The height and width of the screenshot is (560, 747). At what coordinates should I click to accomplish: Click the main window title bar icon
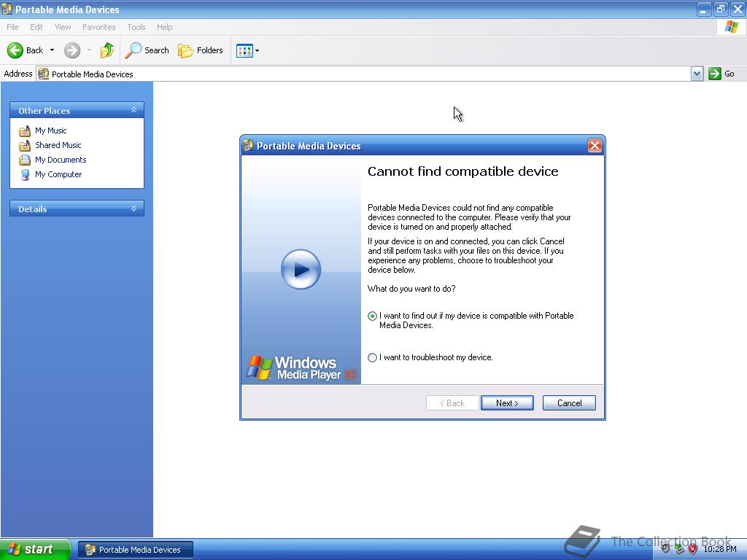(x=7, y=9)
